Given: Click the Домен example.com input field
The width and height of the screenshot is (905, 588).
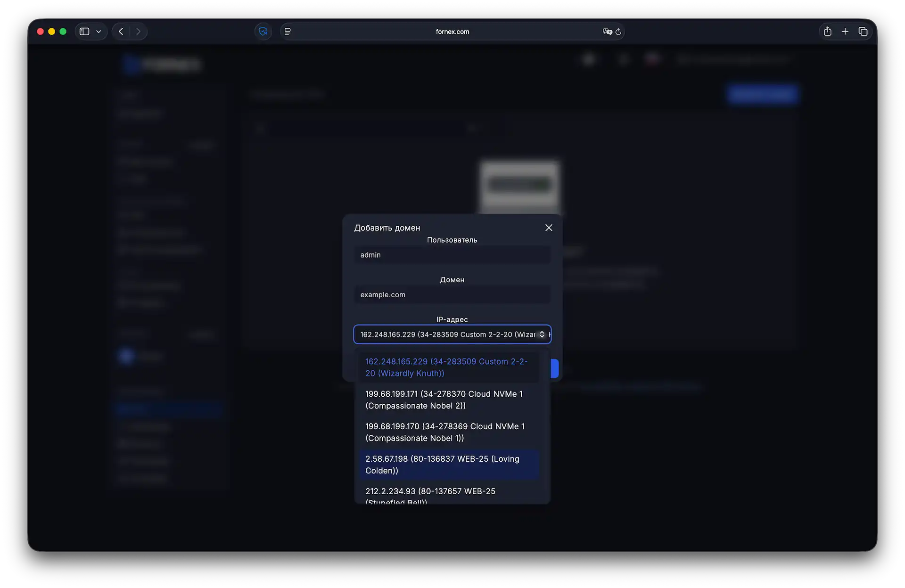Looking at the screenshot, I should pos(452,295).
